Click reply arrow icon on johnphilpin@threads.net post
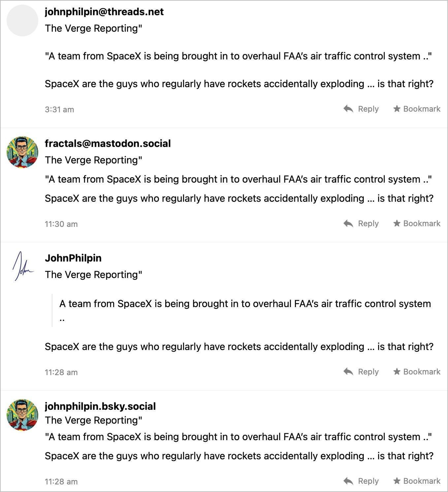The height and width of the screenshot is (492, 448). point(348,109)
